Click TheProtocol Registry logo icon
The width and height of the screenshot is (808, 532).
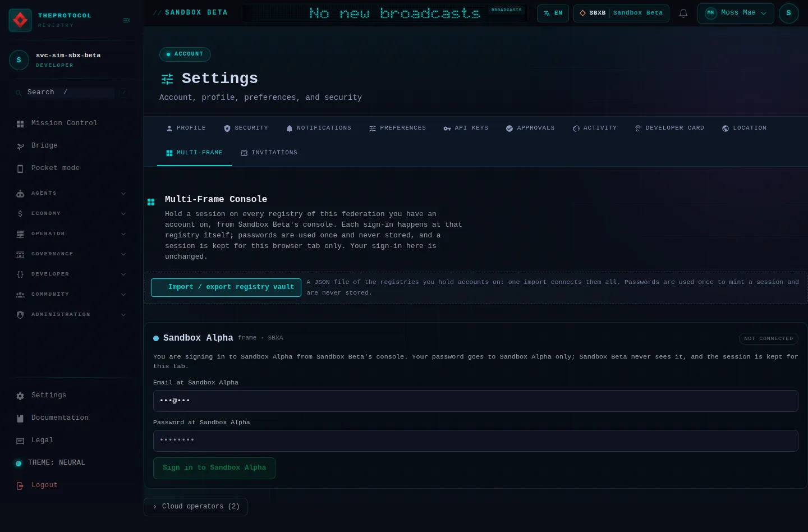(20, 20)
